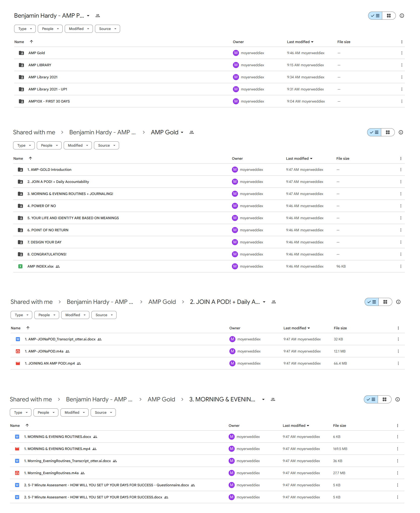Click folder icon of 7. DESIGN YOUR DAY
Viewport: 420px width, 513px height.
click(20, 242)
